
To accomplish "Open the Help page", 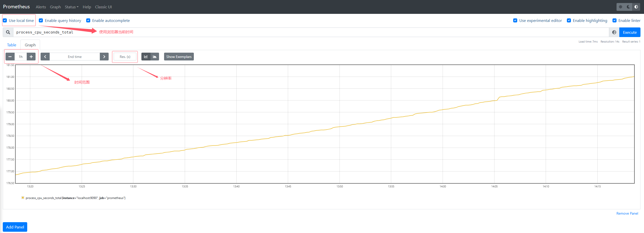I will point(87,7).
